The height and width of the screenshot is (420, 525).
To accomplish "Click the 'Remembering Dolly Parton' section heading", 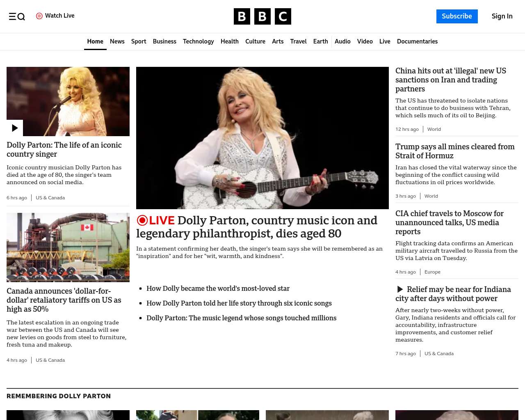I will pyautogui.click(x=59, y=396).
